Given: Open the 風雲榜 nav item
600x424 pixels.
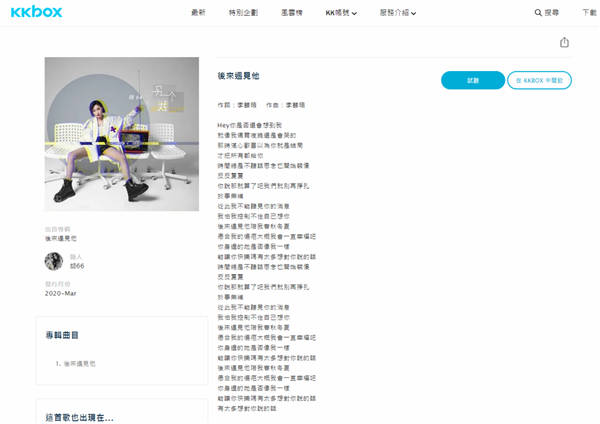Looking at the screenshot, I should 292,13.
